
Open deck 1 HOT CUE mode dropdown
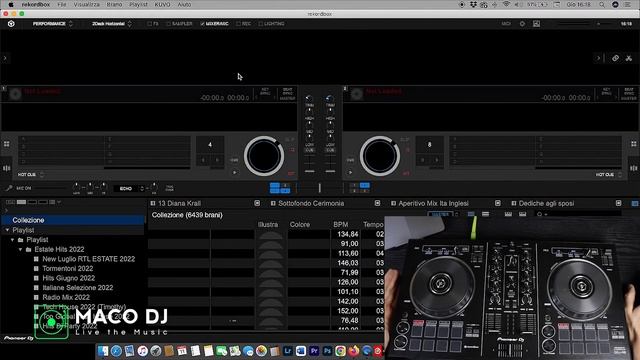pyautogui.click(x=31, y=175)
